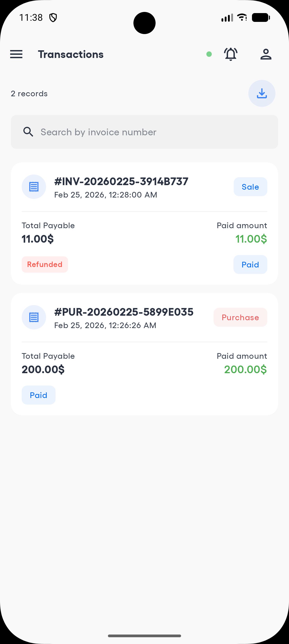Tap the Purchase tag on second transaction
Screen dimensions: 289x644
(x=240, y=317)
